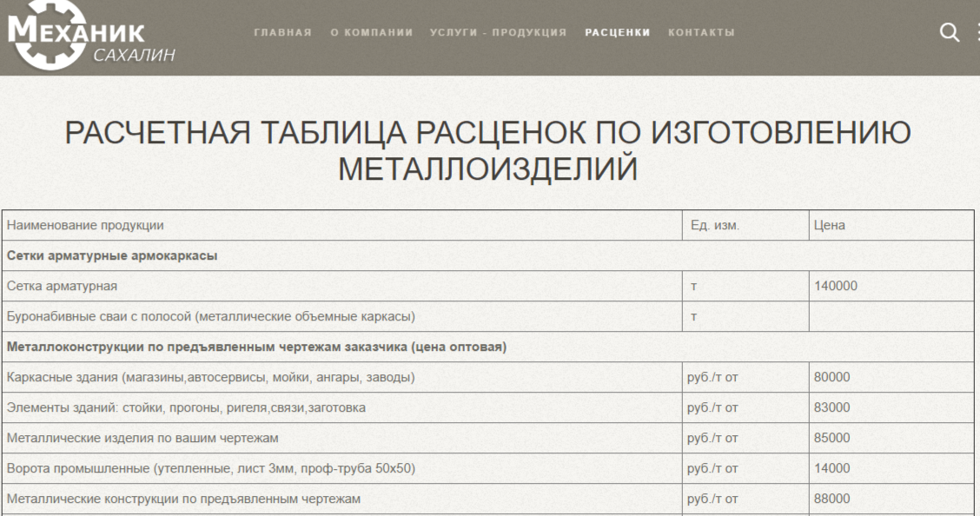Click the Механик Сахалин gear logo
980x516 pixels.
point(90,36)
